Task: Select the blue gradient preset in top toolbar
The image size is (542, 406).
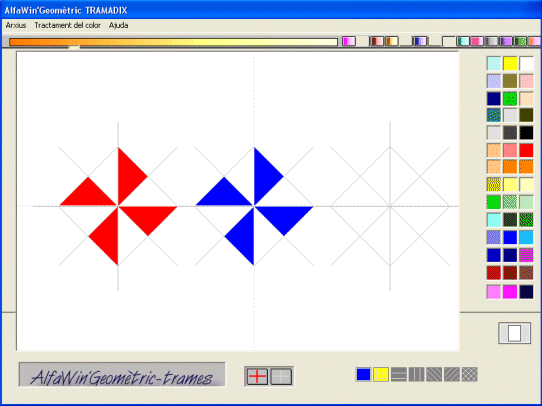Action: coord(420,41)
